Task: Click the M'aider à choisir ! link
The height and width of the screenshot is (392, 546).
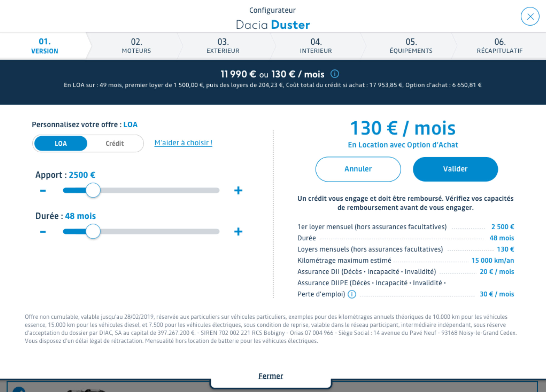Action: tap(183, 143)
